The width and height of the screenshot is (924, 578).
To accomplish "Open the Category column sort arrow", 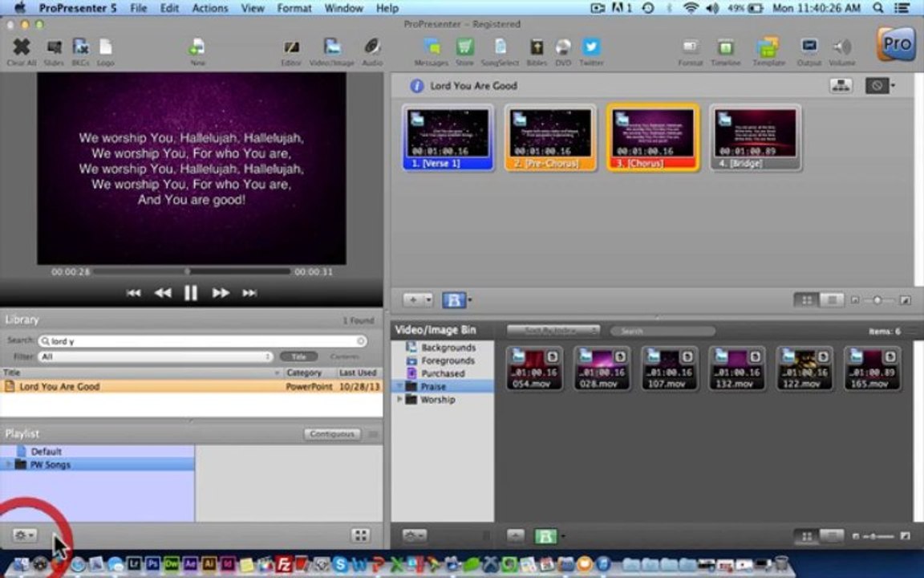I will 277,372.
